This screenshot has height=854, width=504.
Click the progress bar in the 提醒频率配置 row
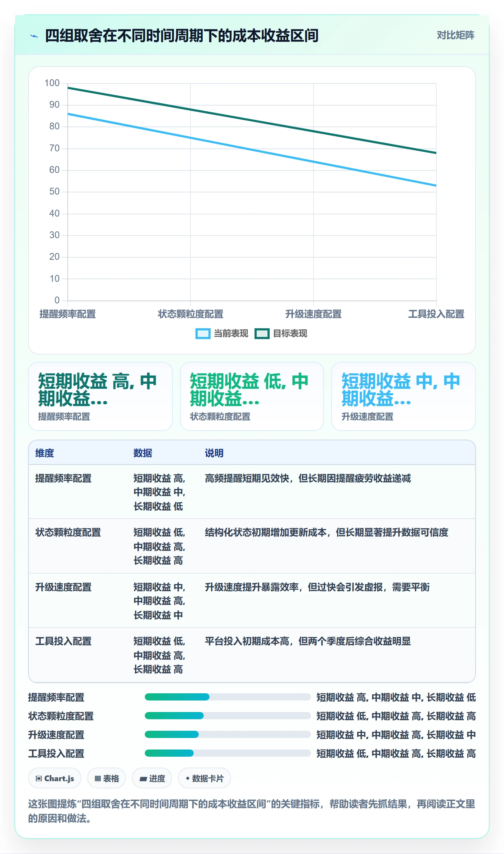point(228,697)
